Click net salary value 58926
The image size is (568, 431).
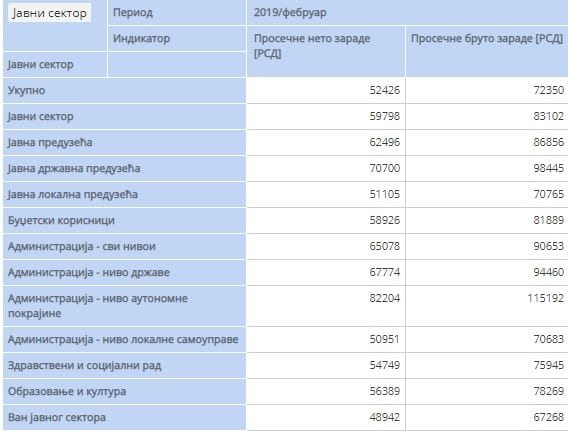[385, 220]
